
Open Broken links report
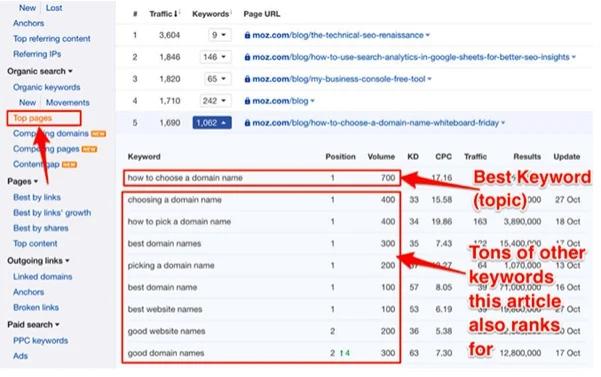[36, 307]
